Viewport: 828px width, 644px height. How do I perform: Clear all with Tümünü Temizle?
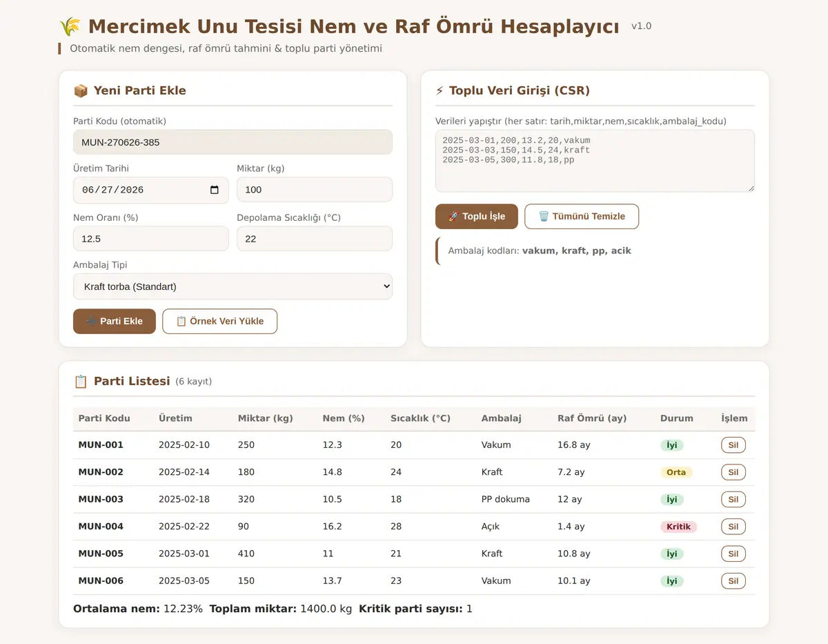click(582, 216)
